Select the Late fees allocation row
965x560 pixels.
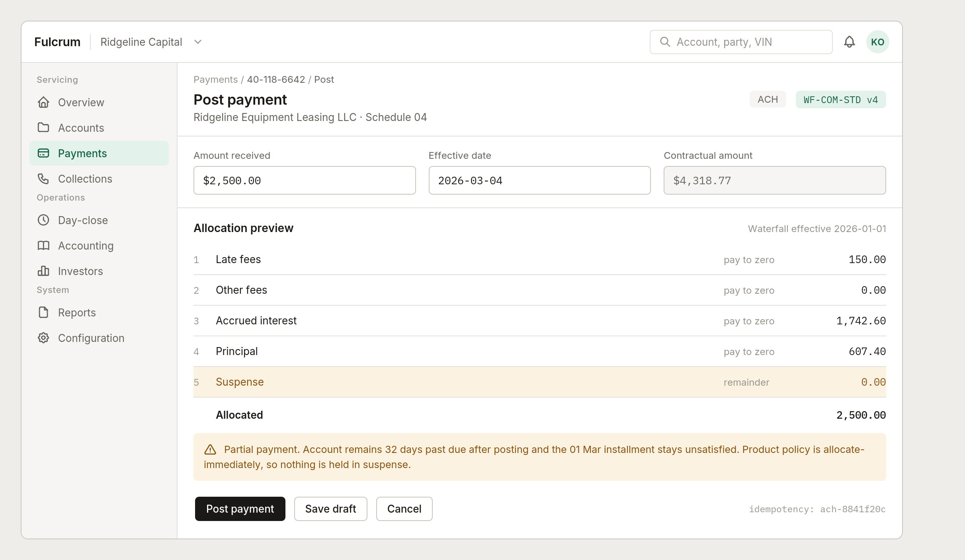pos(539,260)
